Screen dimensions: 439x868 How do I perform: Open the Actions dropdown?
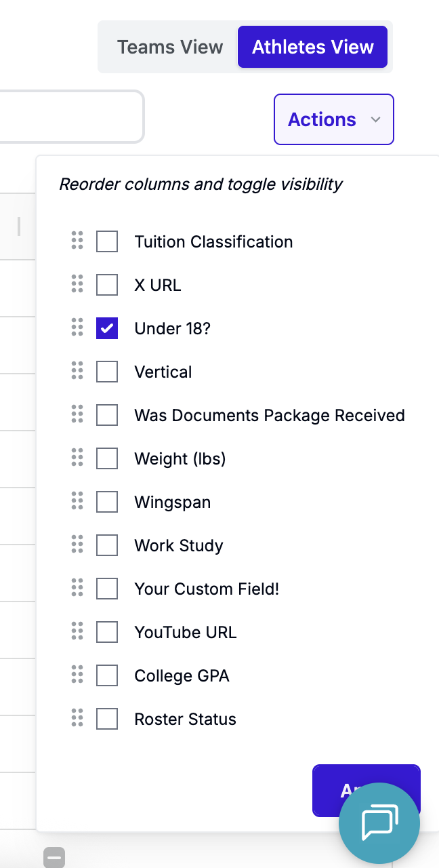pos(322,119)
